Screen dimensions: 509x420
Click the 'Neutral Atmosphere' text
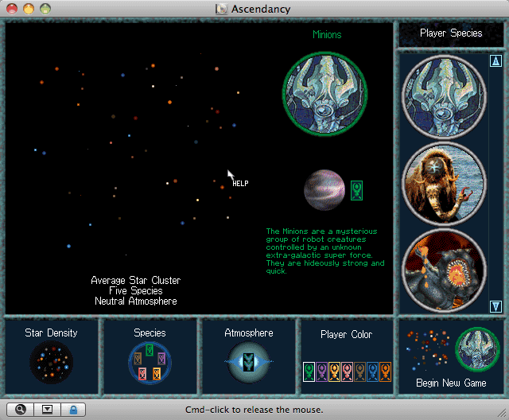click(x=136, y=301)
